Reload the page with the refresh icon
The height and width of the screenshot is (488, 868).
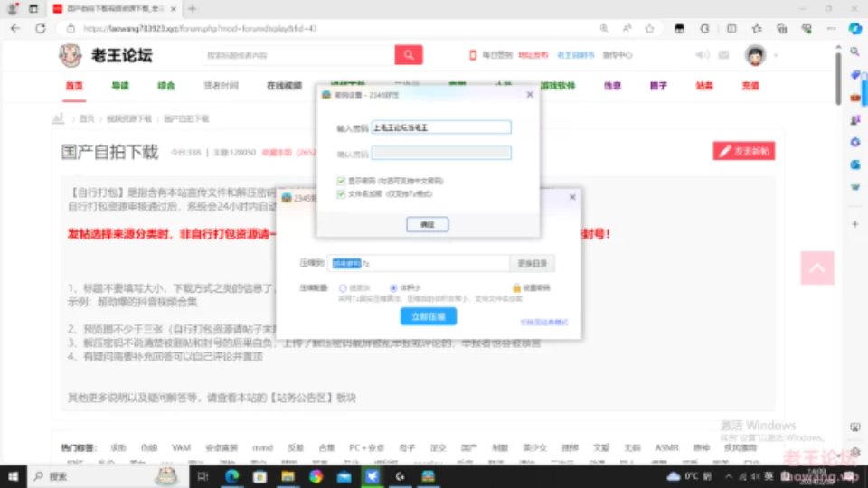click(x=41, y=28)
